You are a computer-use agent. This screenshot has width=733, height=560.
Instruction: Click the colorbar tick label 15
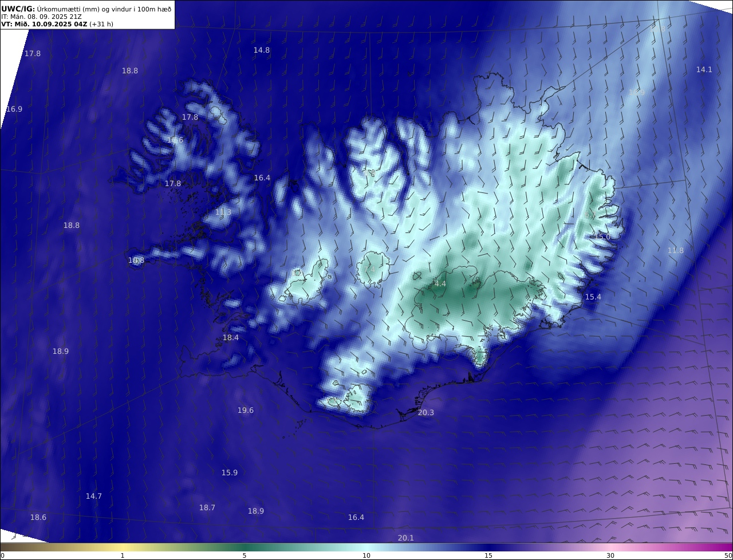tap(488, 555)
